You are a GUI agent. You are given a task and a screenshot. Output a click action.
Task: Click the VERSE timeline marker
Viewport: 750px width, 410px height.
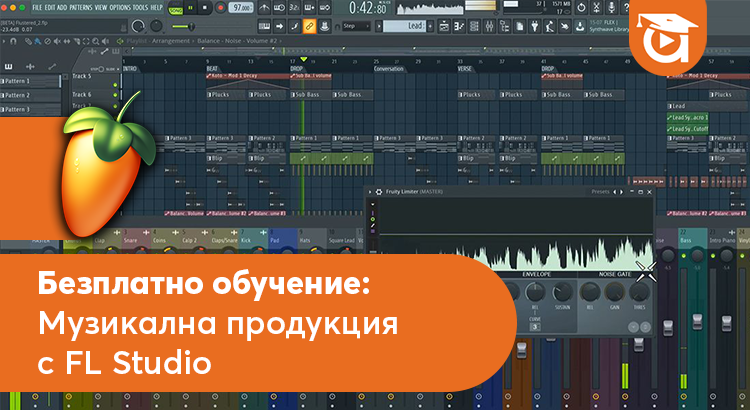464,69
